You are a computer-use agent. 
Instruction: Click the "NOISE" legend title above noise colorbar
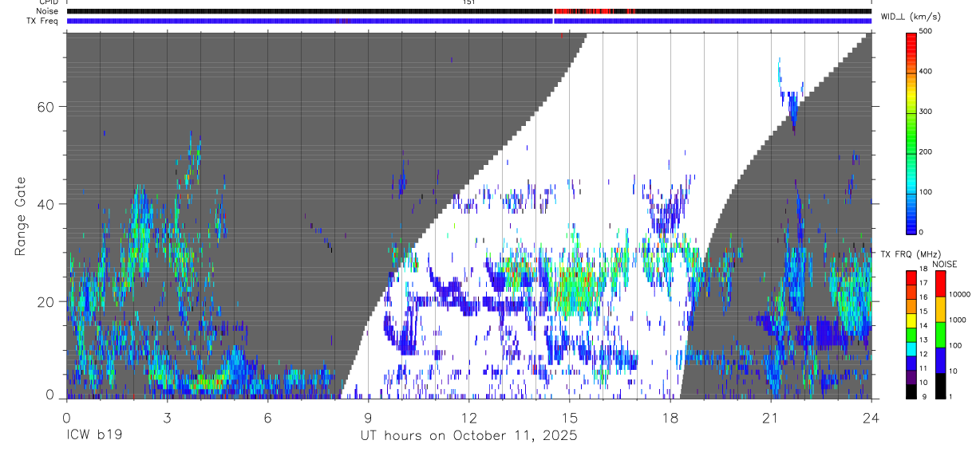[x=945, y=264]
